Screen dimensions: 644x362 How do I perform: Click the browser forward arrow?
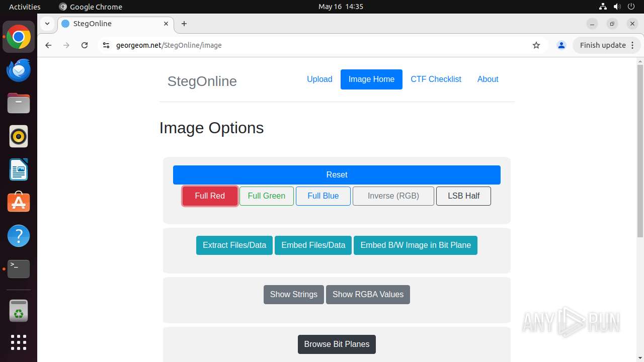pyautogui.click(x=66, y=45)
